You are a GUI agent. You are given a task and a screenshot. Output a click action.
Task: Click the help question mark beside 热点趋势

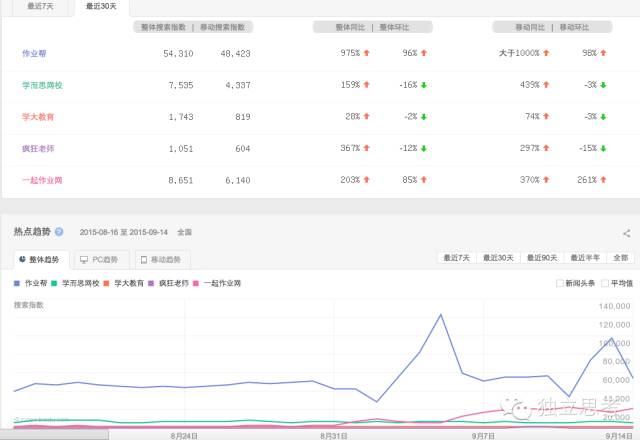tap(59, 232)
